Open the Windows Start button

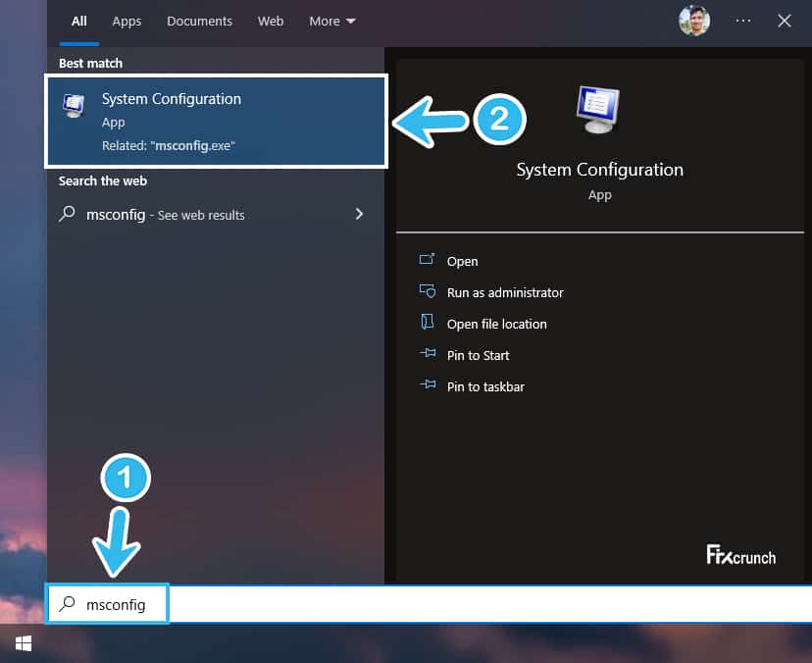point(24,643)
